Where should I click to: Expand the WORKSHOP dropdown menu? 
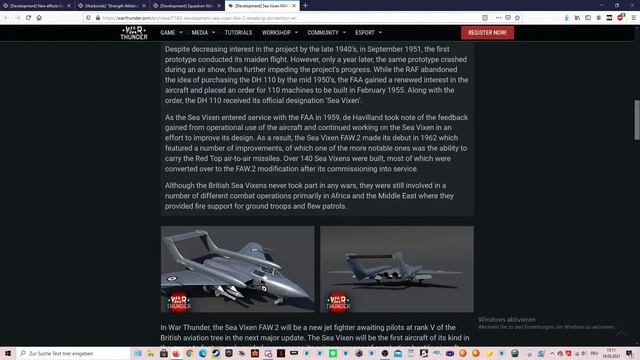tap(280, 33)
